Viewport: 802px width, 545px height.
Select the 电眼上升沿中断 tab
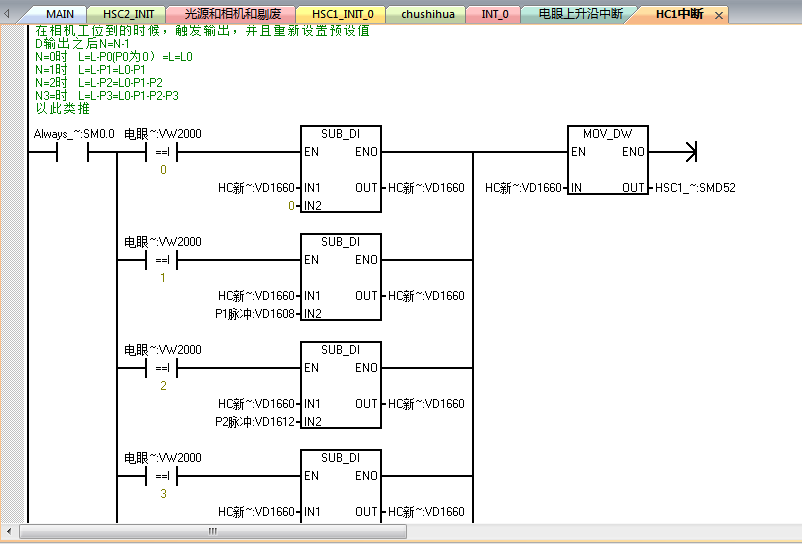coord(580,14)
